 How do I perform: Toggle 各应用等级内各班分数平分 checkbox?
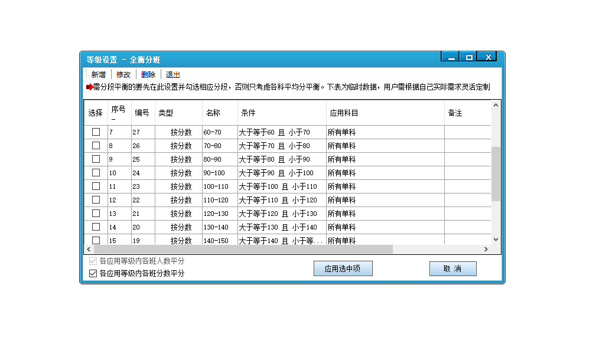click(93, 273)
